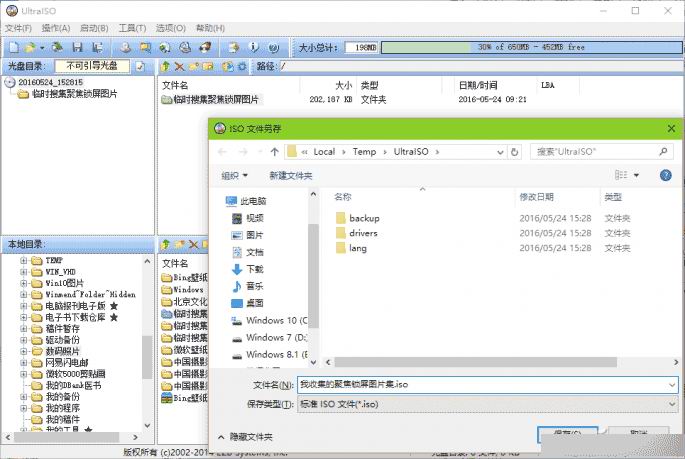Click the Compress ISO toolbar icon

pos(145,47)
